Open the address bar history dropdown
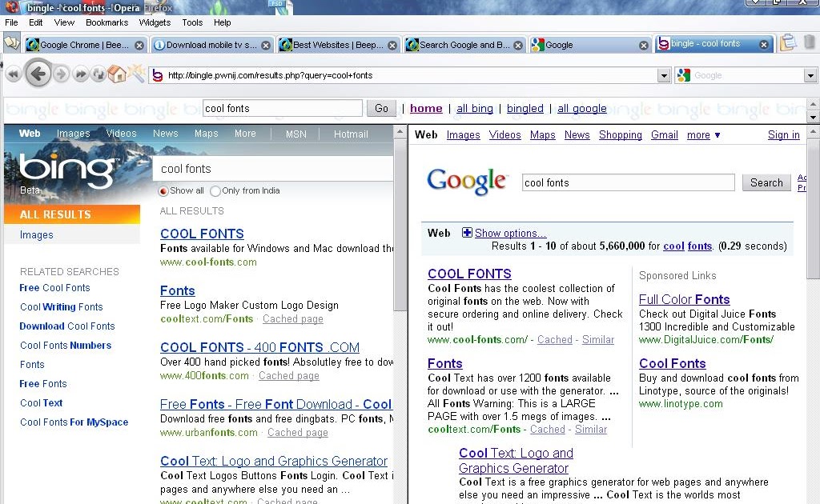The width and height of the screenshot is (820, 504). (664, 76)
